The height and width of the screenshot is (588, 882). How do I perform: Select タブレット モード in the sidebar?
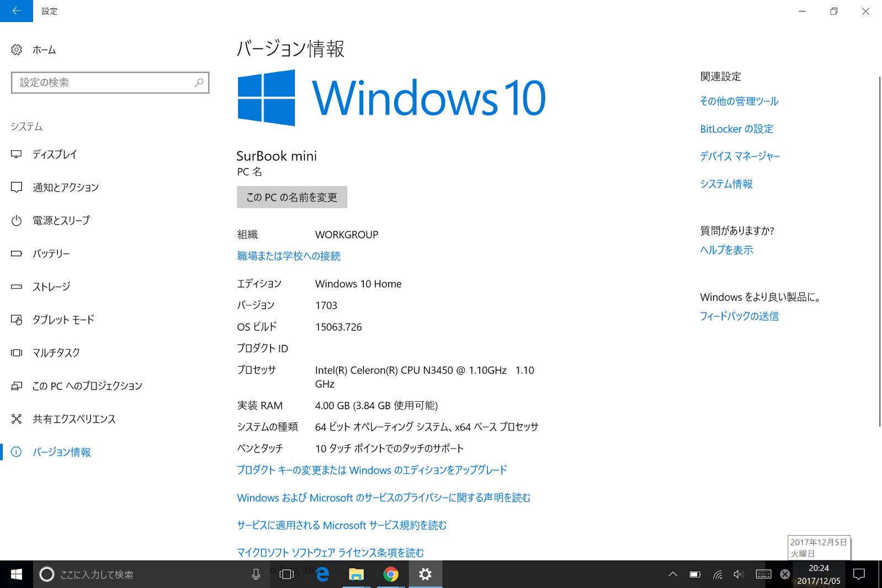pos(63,320)
